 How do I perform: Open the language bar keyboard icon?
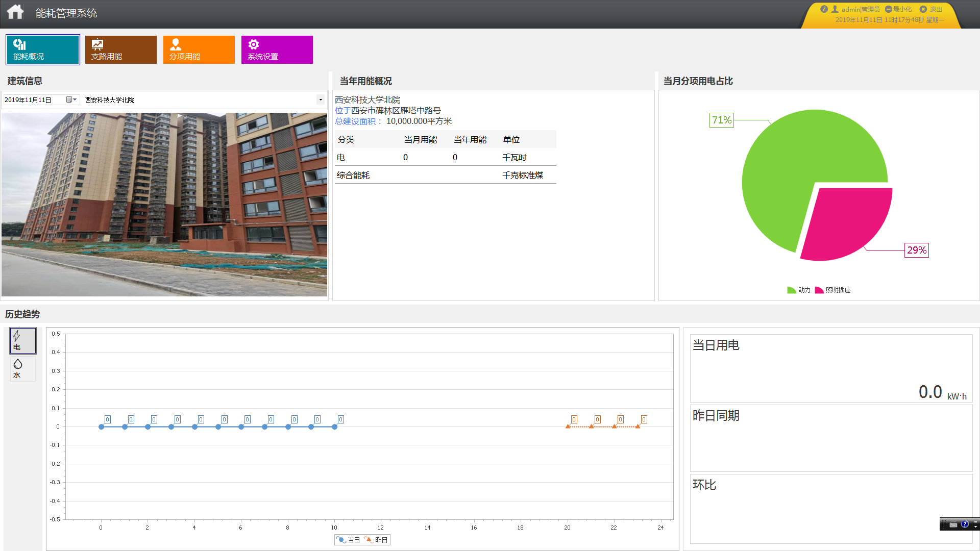(953, 524)
